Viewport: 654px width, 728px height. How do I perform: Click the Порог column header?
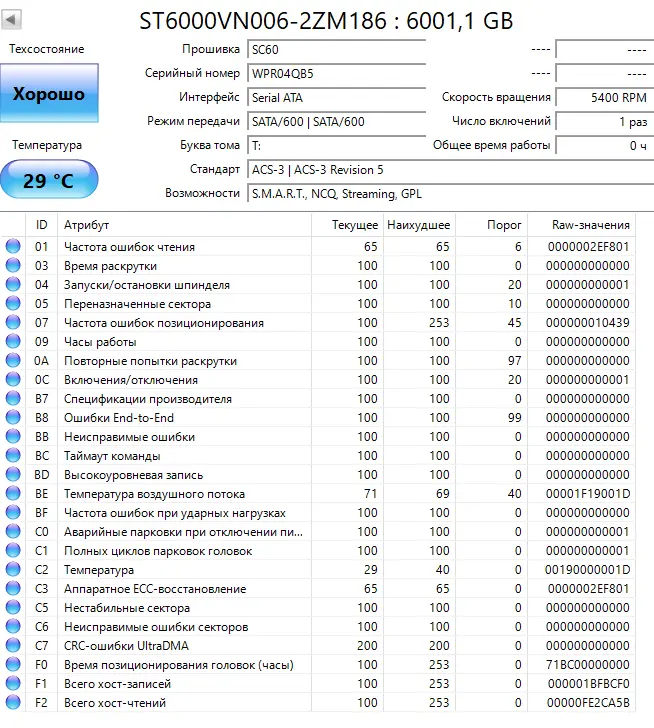(491, 225)
